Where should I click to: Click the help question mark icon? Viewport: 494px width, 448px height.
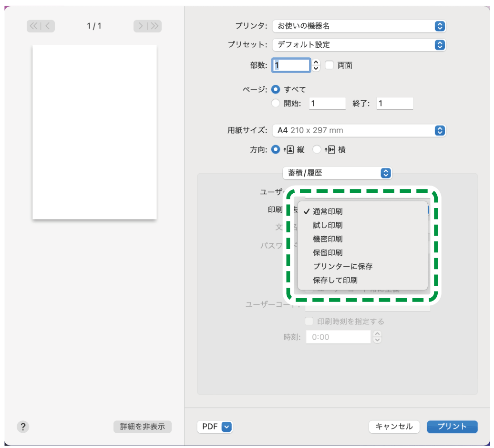[23, 427]
